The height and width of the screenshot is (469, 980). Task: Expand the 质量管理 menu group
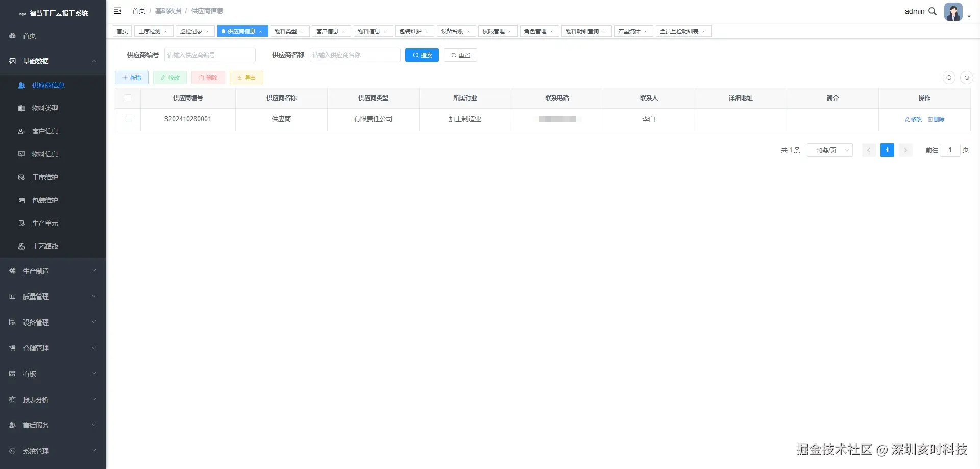[x=53, y=297]
